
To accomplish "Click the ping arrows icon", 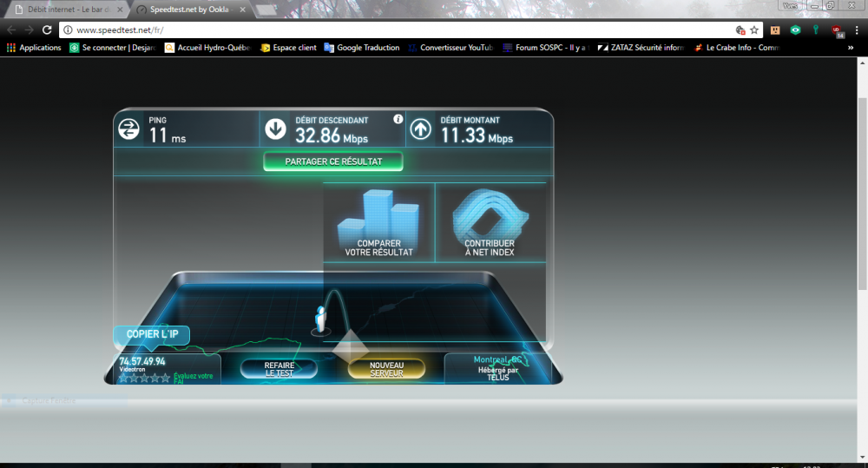I will pyautogui.click(x=129, y=129).
